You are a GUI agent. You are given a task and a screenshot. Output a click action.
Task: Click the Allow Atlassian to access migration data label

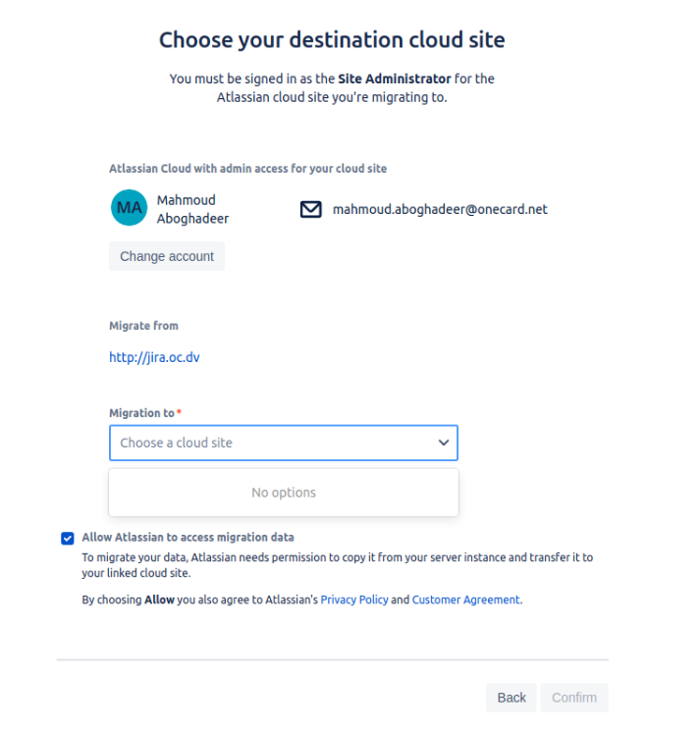click(x=188, y=538)
